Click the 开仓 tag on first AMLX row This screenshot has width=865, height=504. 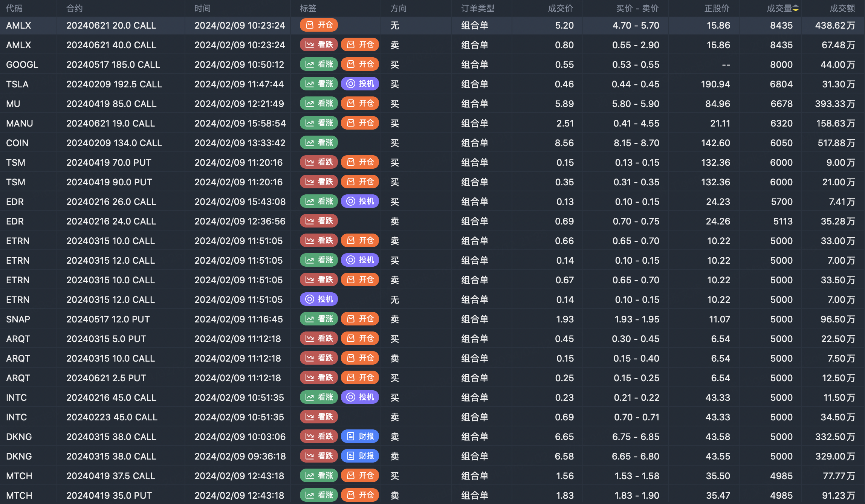coord(319,25)
